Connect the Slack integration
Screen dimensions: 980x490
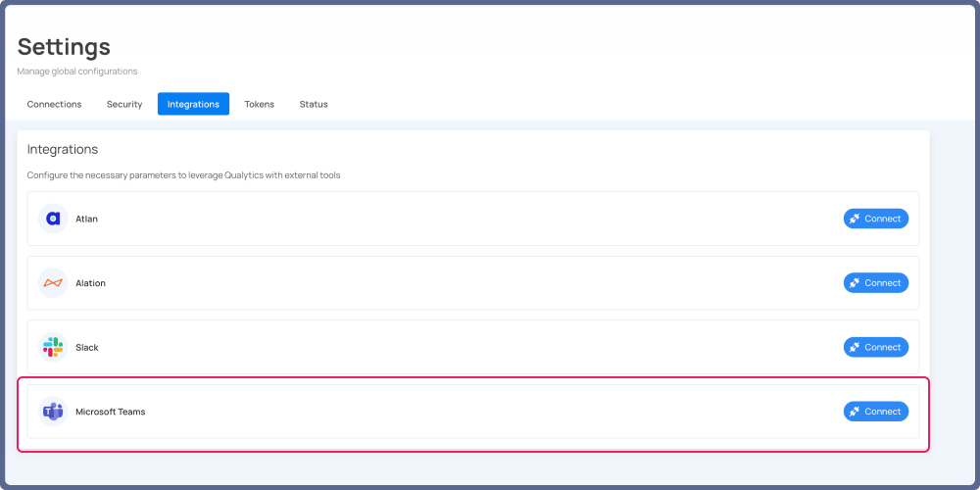click(x=875, y=348)
